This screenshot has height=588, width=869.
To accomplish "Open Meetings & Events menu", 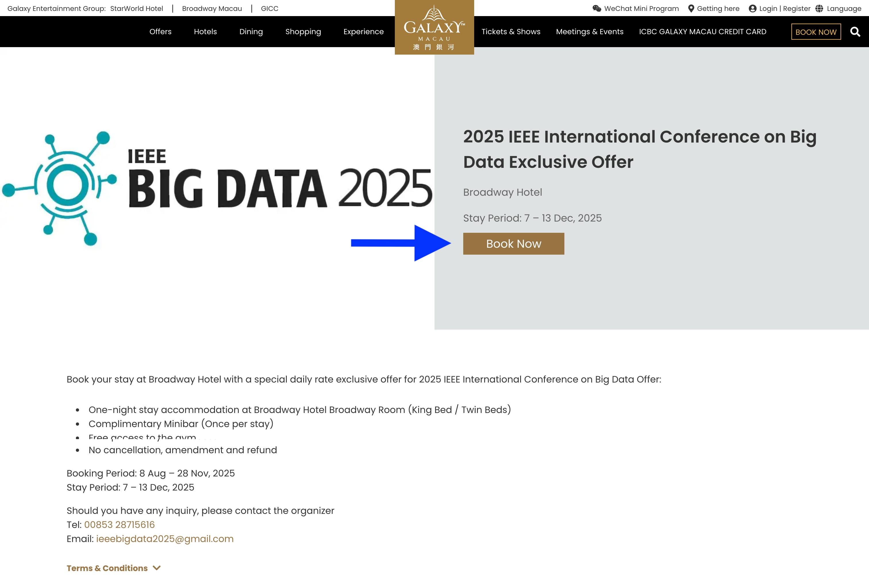I will click(x=590, y=32).
